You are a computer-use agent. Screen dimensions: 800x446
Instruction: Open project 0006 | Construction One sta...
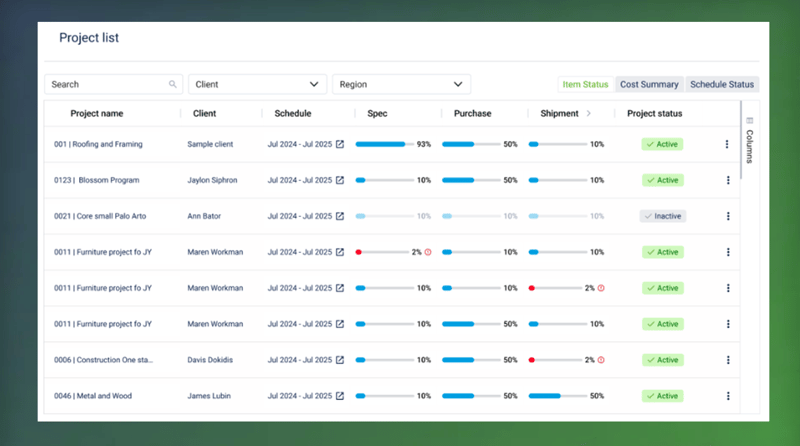tap(104, 360)
